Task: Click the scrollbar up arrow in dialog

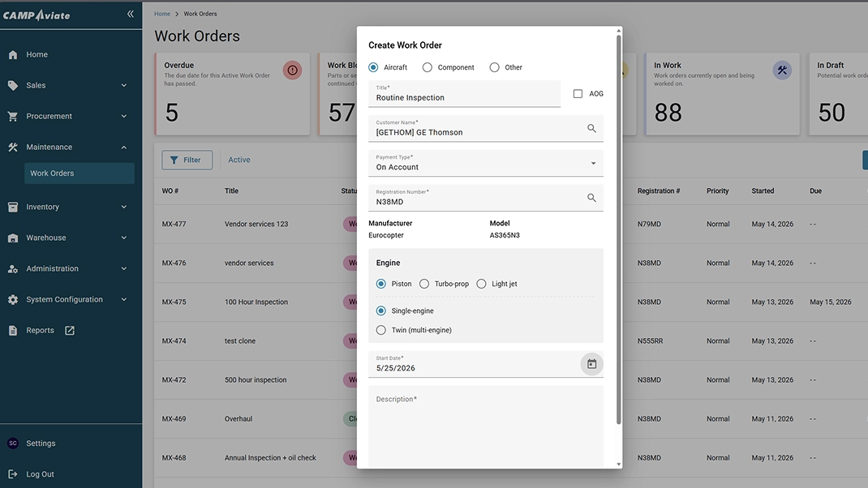Action: coord(619,31)
